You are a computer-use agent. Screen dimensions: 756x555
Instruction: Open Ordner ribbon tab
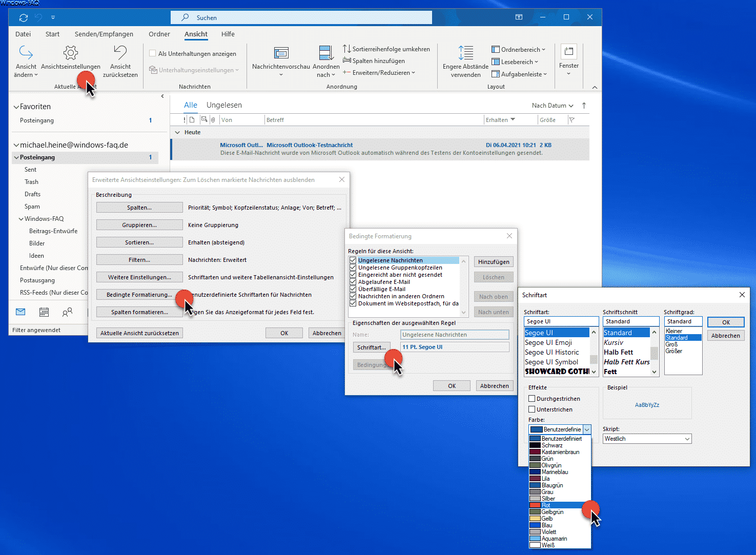pyautogui.click(x=159, y=34)
